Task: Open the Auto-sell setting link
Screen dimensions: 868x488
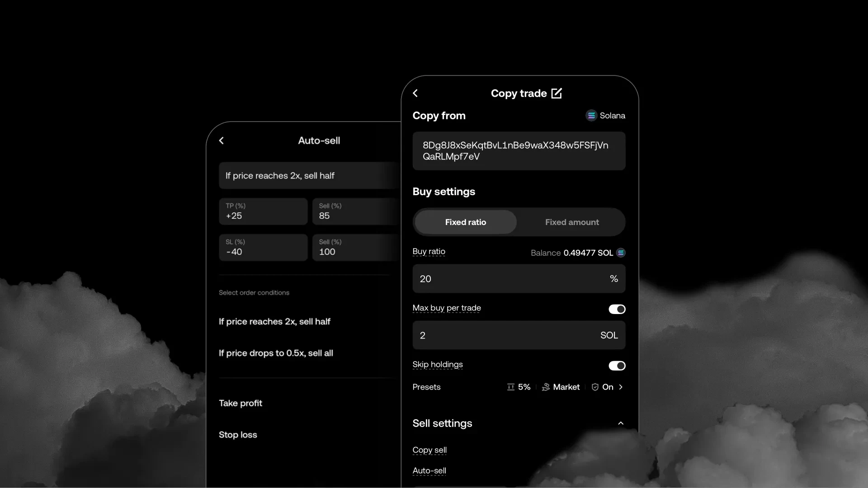Action: click(x=429, y=470)
